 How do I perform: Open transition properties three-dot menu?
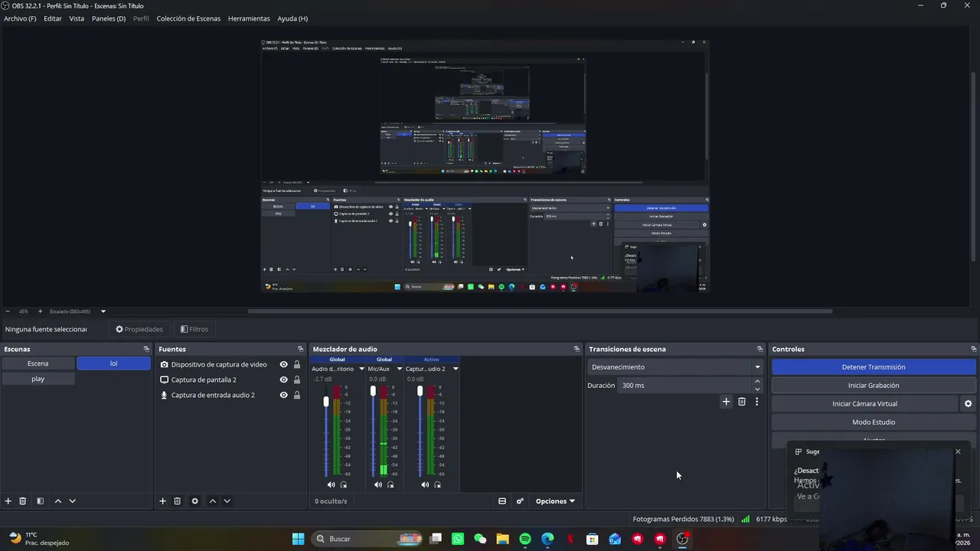(756, 402)
